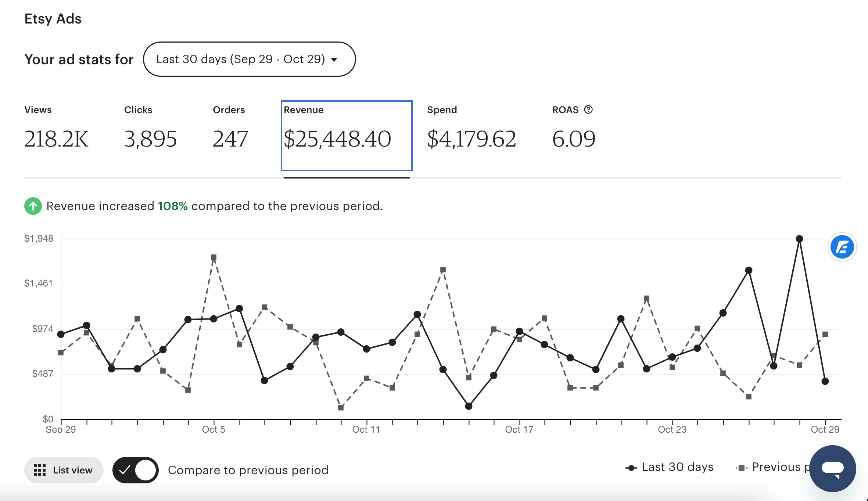This screenshot has height=501, width=868.
Task: Click the dropdown arrow beside Oct 29
Action: point(334,60)
